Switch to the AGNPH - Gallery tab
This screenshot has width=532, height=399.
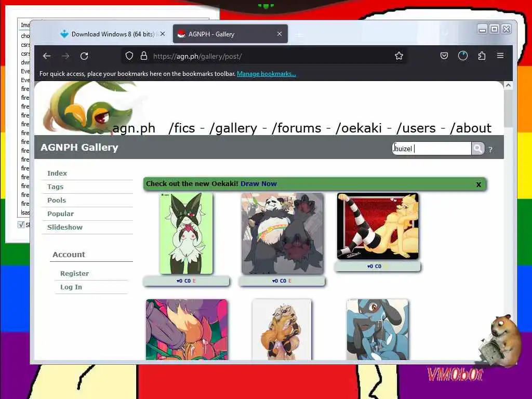[x=230, y=34]
